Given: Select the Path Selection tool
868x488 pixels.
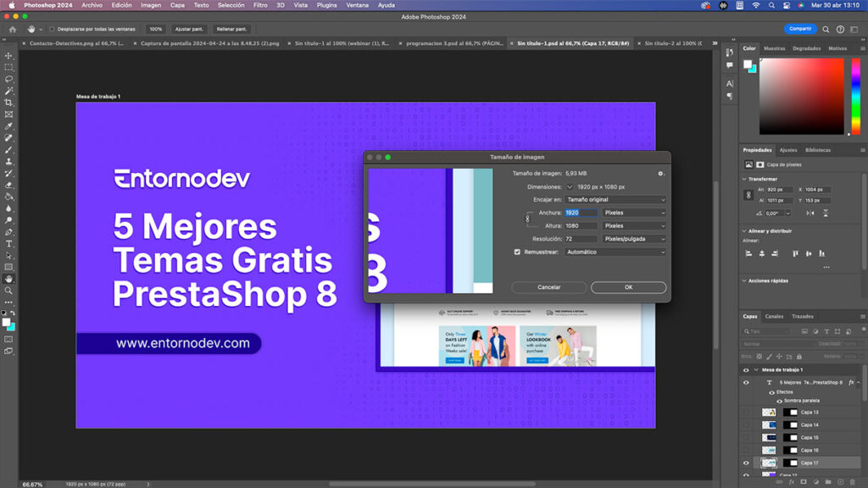Looking at the screenshot, I should [x=8, y=256].
